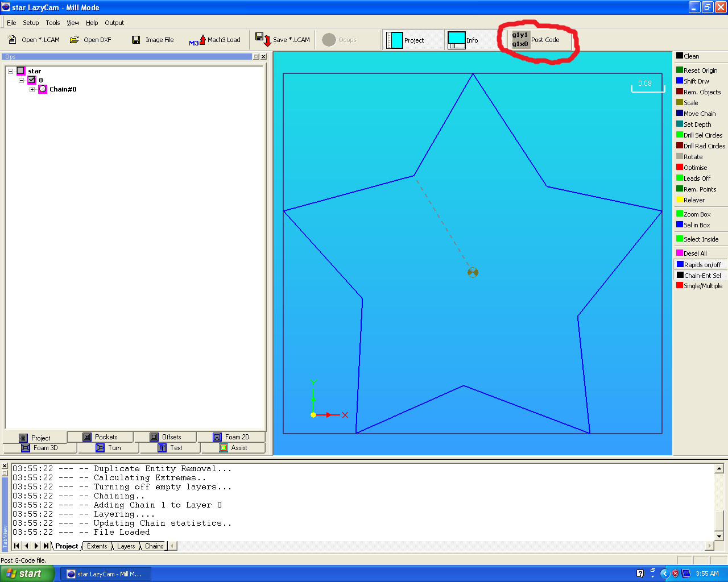Click Rem. Points tool
Viewport: 728px width, 582px height.
696,189
